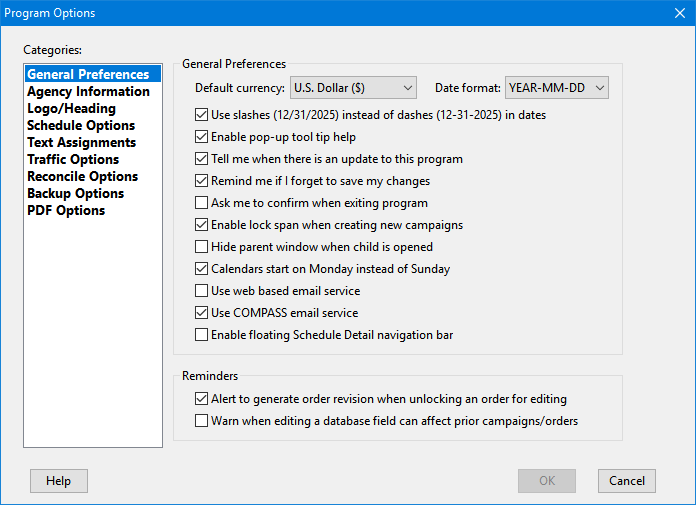Enable warning about editing database fields
The width and height of the screenshot is (696, 505).
pos(202,421)
